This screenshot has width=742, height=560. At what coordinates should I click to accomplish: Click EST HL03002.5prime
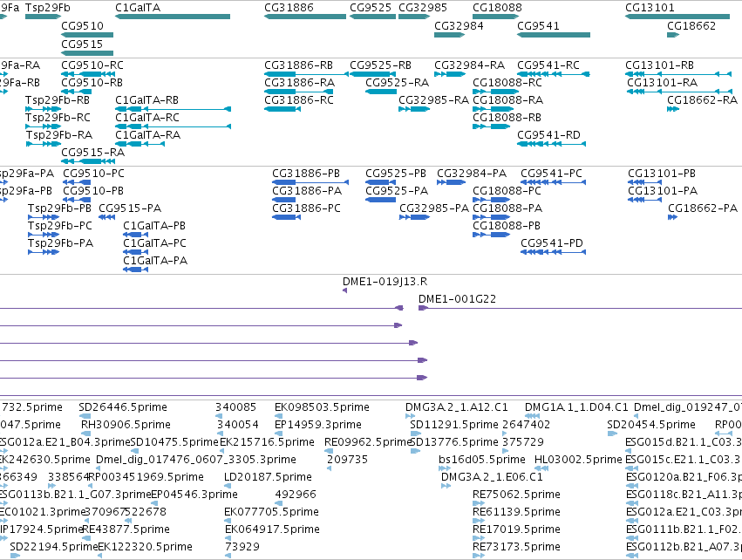pyautogui.click(x=541, y=468)
